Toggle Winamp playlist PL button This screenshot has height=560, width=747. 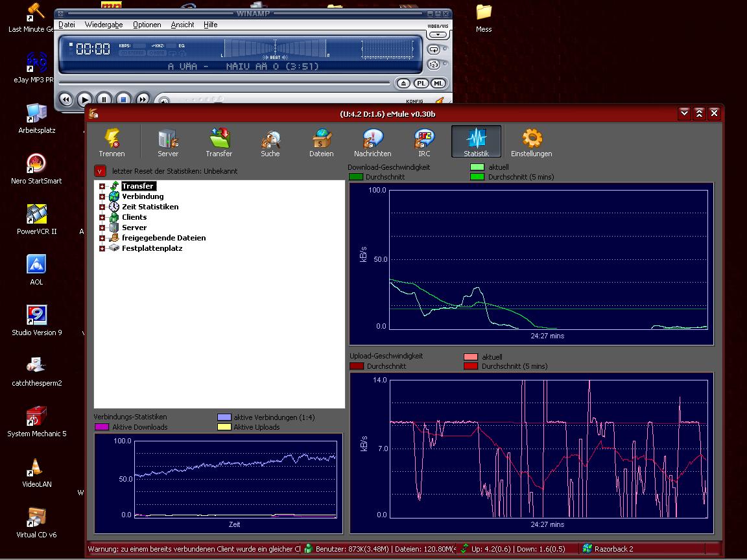pos(421,84)
